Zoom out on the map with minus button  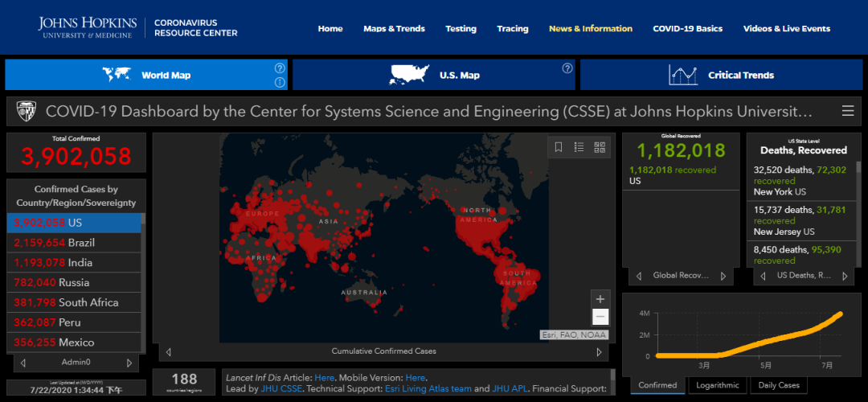(600, 318)
